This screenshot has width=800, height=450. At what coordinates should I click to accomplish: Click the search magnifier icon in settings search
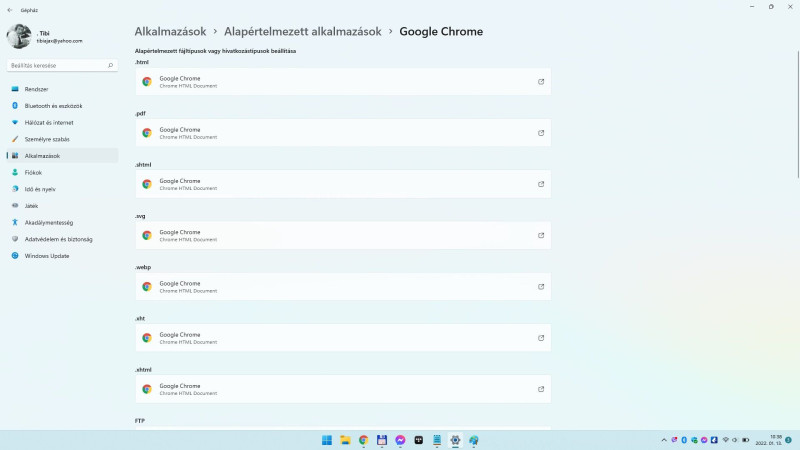coord(110,65)
